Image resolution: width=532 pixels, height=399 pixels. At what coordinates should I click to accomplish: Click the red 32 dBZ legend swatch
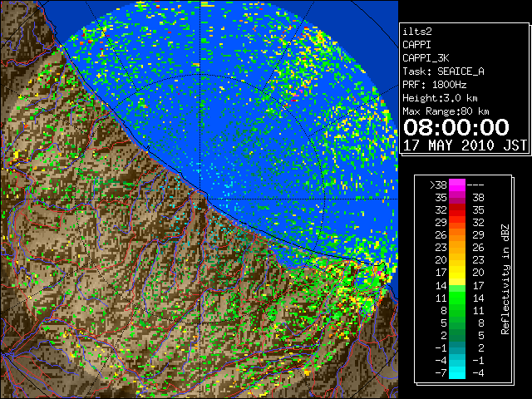[457, 210]
